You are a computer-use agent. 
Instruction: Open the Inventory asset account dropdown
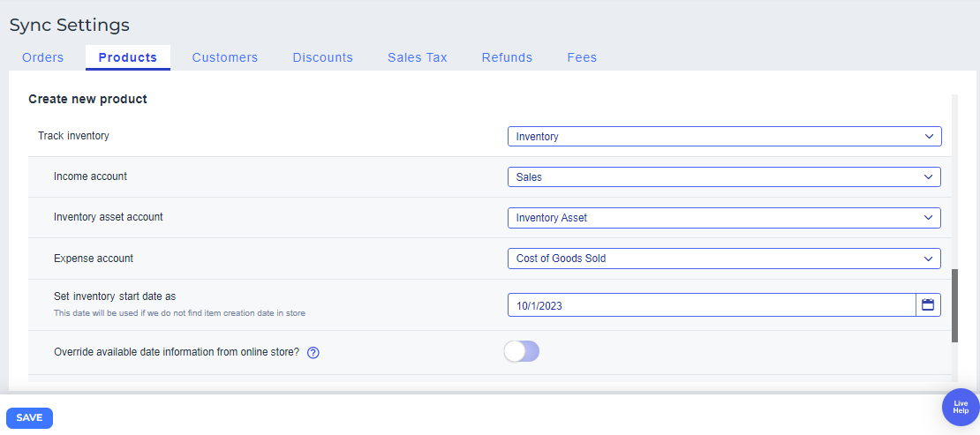point(724,218)
